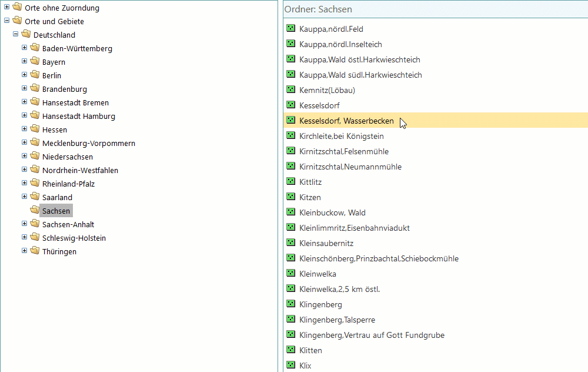Click the location icon next to Kemnitz(Löbau)
Viewport: 588px width, 372px height.
(290, 89)
